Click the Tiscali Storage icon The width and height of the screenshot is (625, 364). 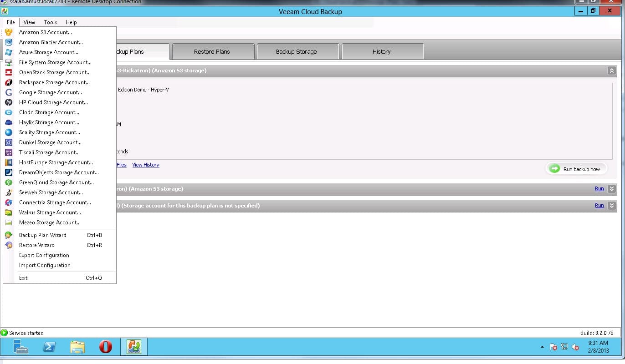click(9, 152)
